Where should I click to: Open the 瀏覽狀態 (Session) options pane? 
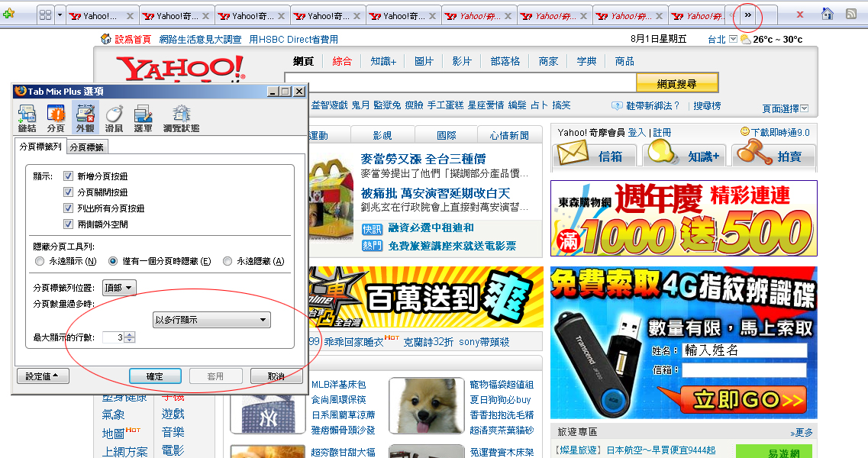point(181,118)
